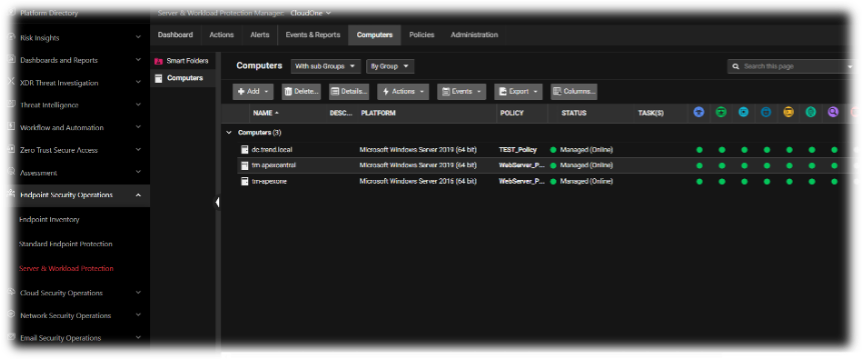Open Endpoint Inventory link

tap(49, 220)
